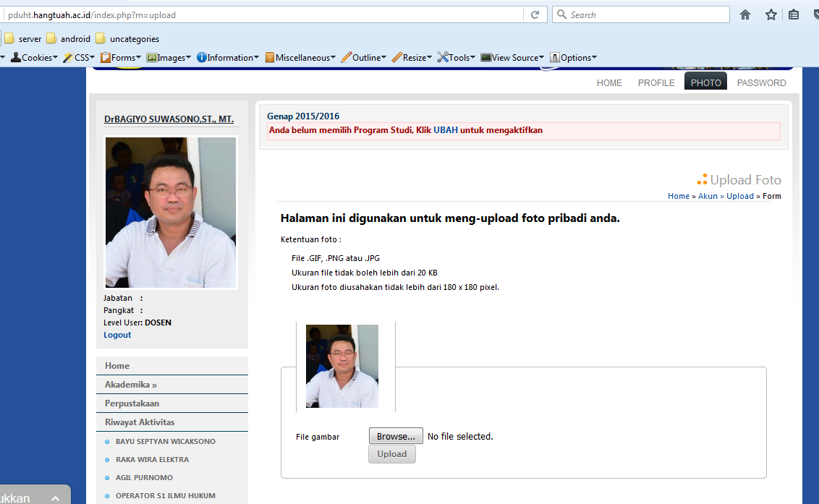Click the UBAH link to activate program

coord(446,130)
